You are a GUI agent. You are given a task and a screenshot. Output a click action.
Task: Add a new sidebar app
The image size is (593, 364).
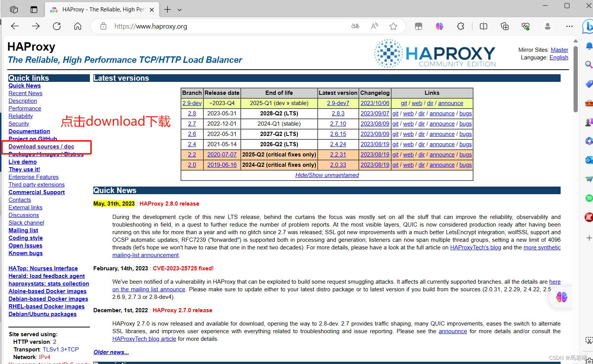tap(589, 238)
